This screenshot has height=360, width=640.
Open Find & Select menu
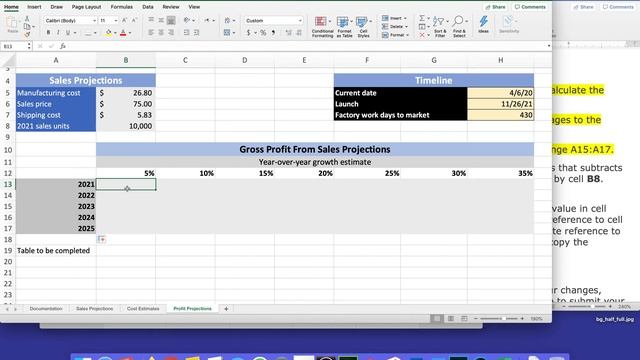tap(459, 27)
